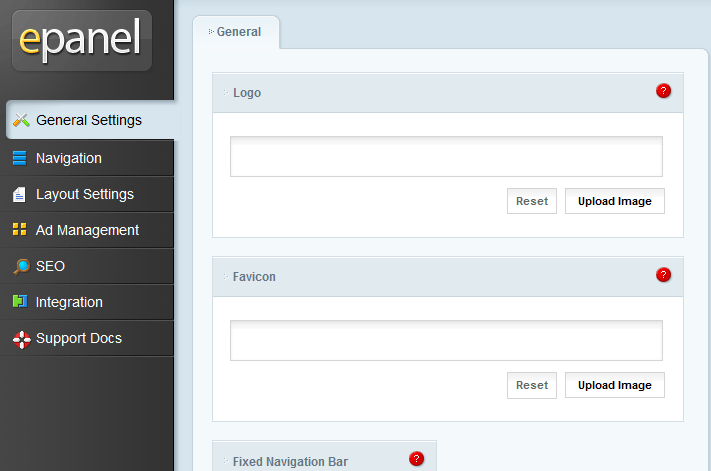Viewport: 711px width, 471px height.
Task: Click the Layout Settings document icon
Action: click(x=19, y=194)
